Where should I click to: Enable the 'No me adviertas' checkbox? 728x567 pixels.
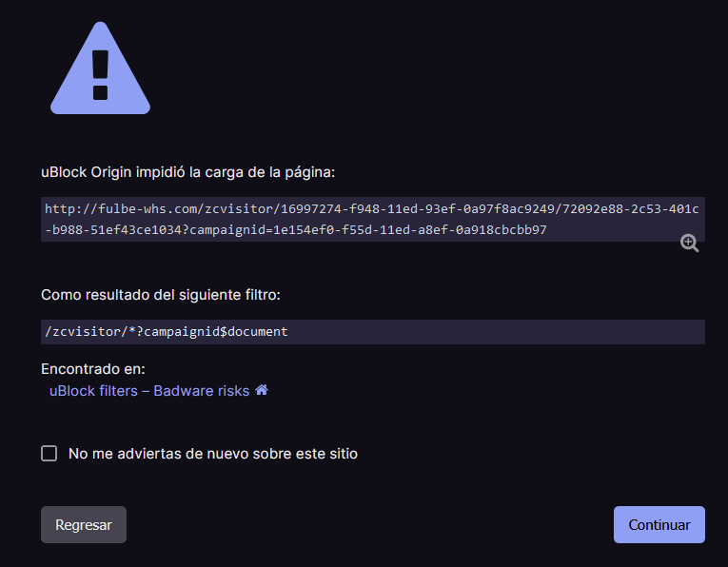[49, 454]
